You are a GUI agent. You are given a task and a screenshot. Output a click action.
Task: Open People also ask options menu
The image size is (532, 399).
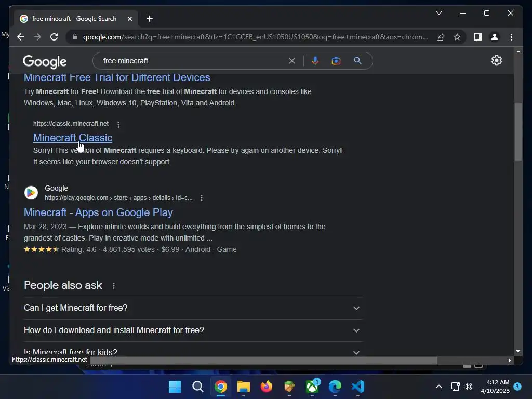tap(114, 286)
